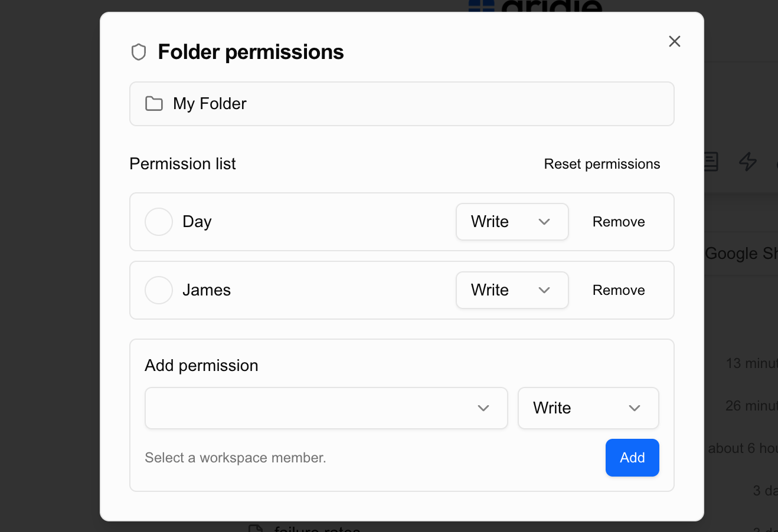Viewport: 778px width, 532px height.
Task: Remove James from the permission list
Action: coord(619,290)
